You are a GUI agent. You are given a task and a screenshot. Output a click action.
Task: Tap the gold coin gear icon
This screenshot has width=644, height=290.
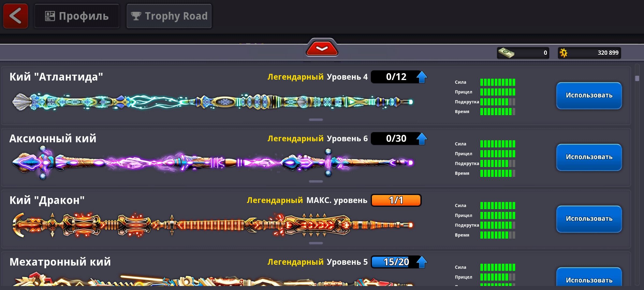(563, 53)
